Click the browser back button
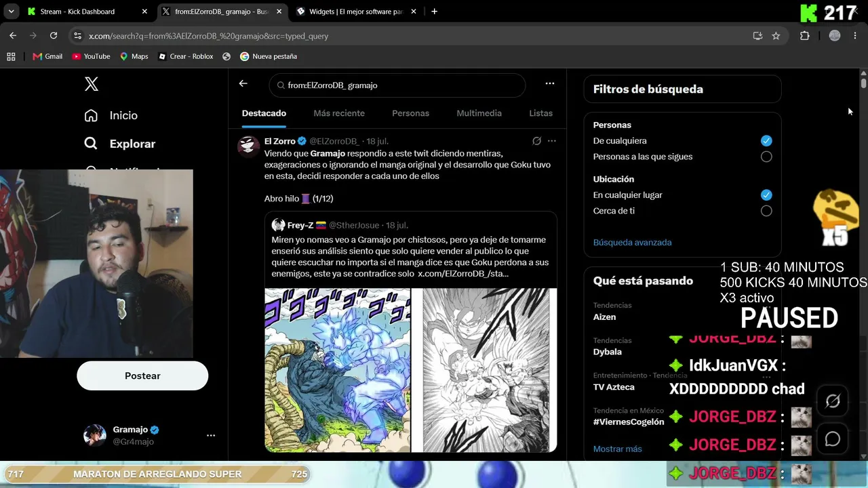 click(13, 36)
